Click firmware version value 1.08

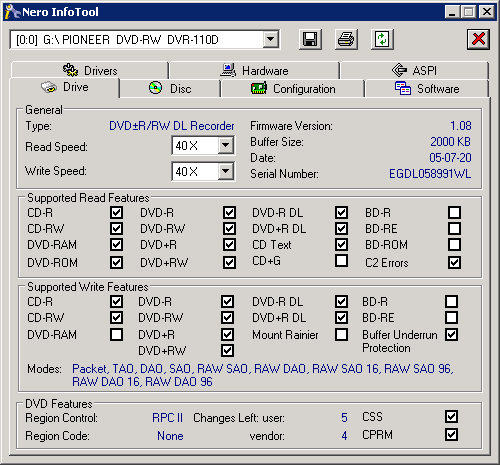click(x=461, y=126)
